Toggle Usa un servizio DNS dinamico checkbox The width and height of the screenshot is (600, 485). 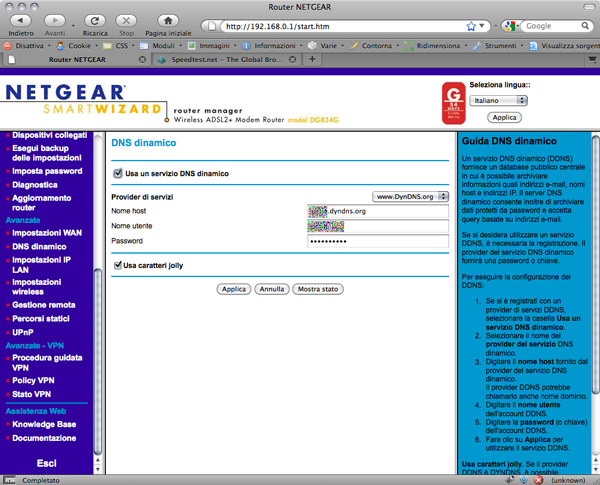[118, 173]
